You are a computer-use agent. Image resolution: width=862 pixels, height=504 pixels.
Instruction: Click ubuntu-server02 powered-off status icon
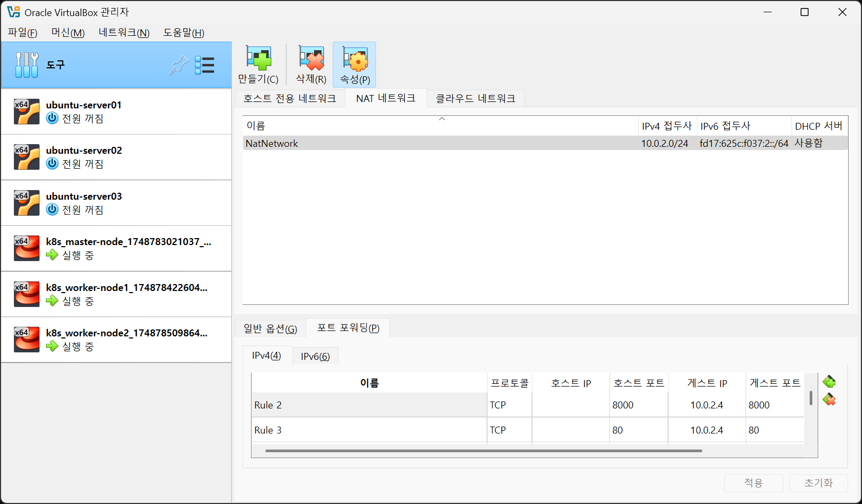[x=52, y=163]
